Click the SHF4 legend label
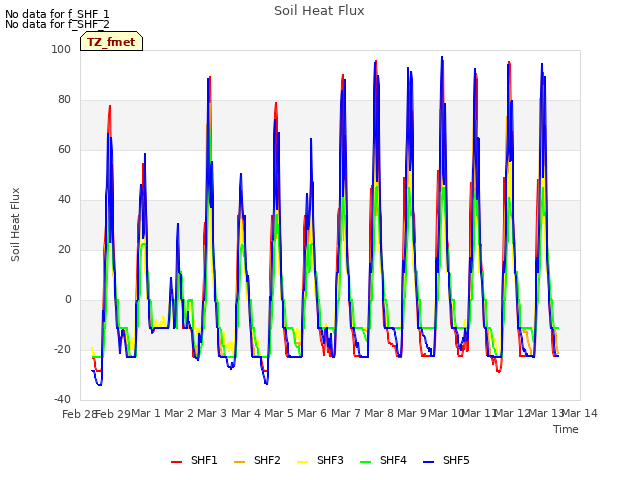The width and height of the screenshot is (640, 480). (393, 460)
